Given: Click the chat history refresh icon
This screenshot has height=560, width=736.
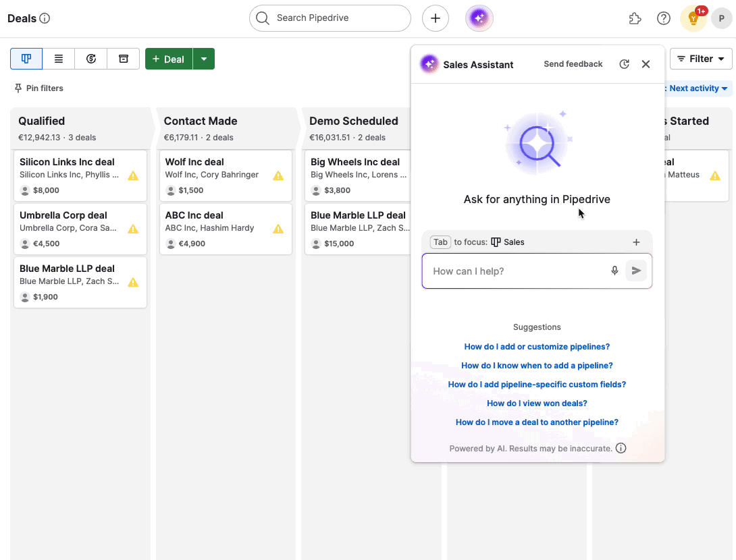Looking at the screenshot, I should point(624,64).
